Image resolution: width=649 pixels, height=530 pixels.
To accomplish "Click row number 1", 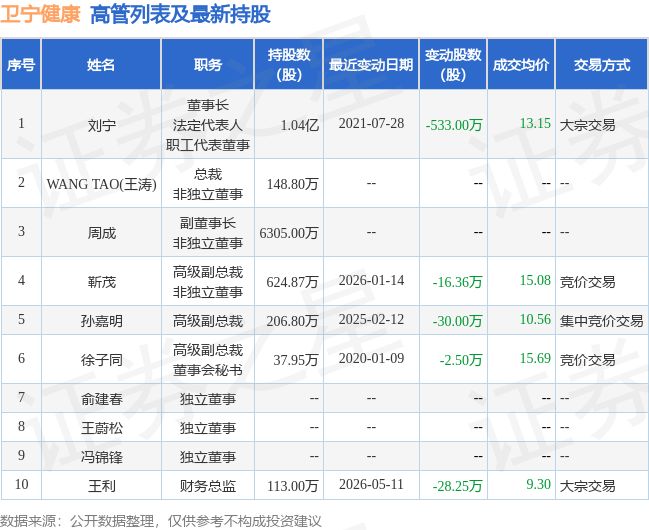I will point(21,123).
